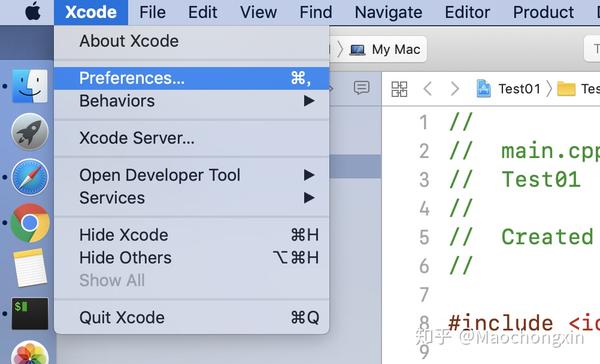Expand the Behaviors submenu
600x364 pixels.
point(191,101)
